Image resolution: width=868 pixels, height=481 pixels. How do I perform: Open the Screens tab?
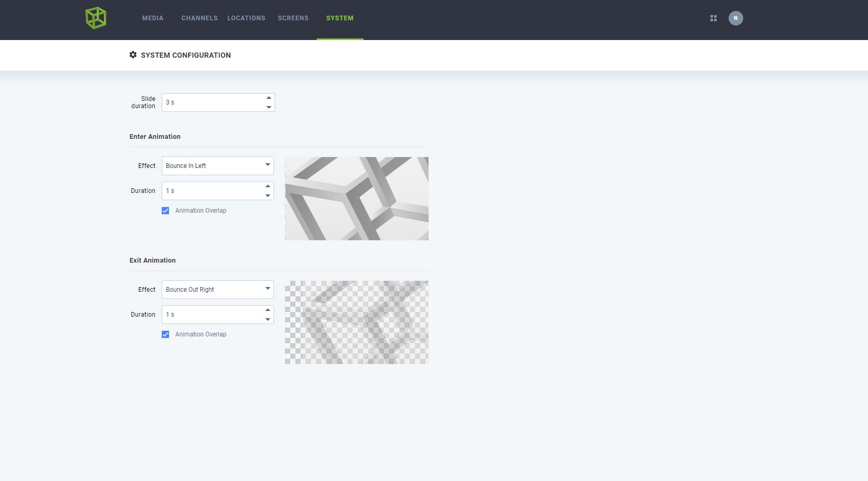pyautogui.click(x=293, y=18)
